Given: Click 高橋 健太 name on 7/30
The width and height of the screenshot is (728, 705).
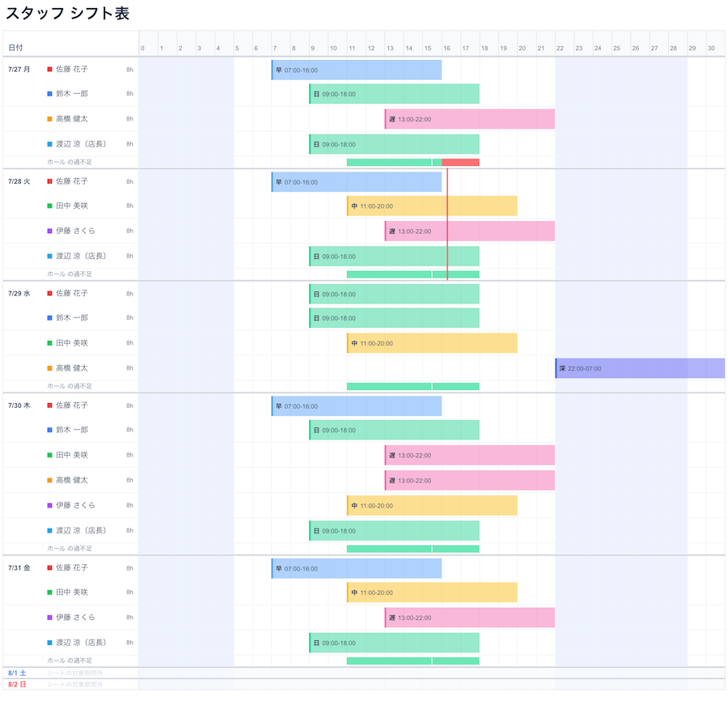Looking at the screenshot, I should point(72,480).
